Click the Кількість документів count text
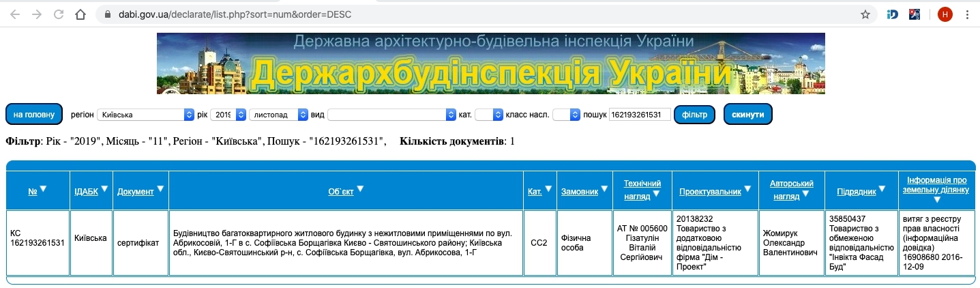This screenshot has height=288, width=980. (x=458, y=141)
